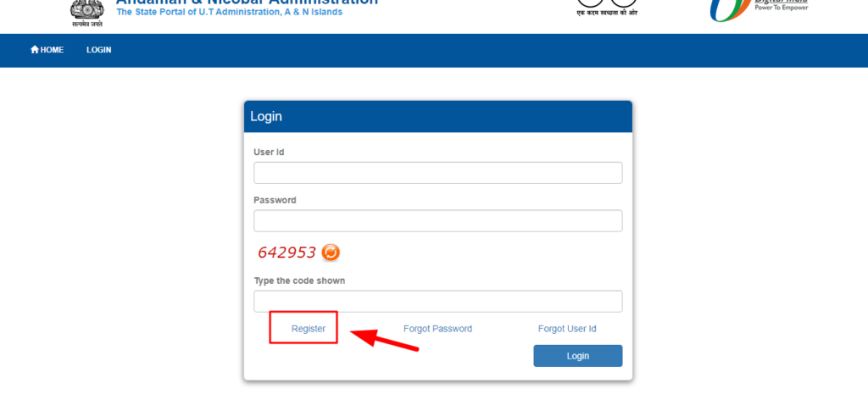This screenshot has height=400, width=868.
Task: Click the house icon beside HOME
Action: [x=35, y=50]
